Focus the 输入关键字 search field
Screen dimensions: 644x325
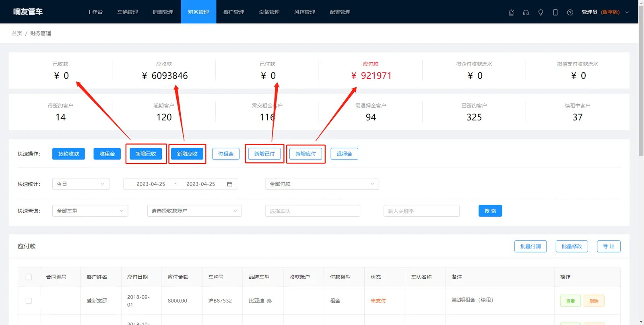point(421,211)
